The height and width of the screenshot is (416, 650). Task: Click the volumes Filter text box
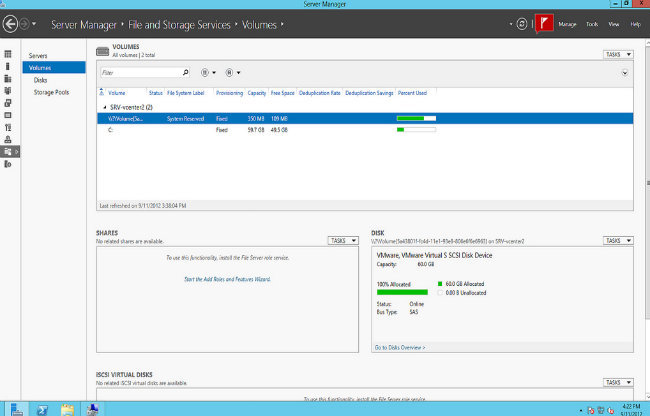pyautogui.click(x=140, y=72)
